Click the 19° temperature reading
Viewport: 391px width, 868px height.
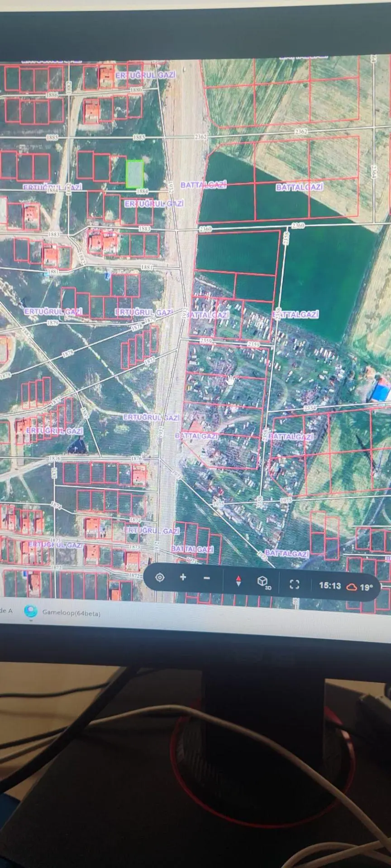point(366,587)
